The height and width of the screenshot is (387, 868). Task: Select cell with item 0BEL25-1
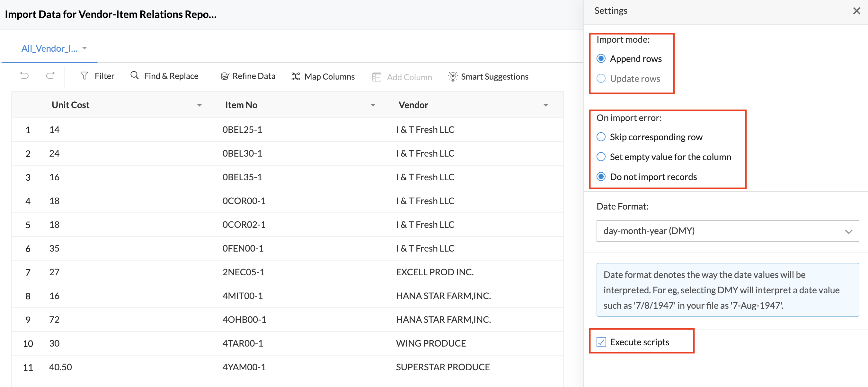pyautogui.click(x=242, y=130)
